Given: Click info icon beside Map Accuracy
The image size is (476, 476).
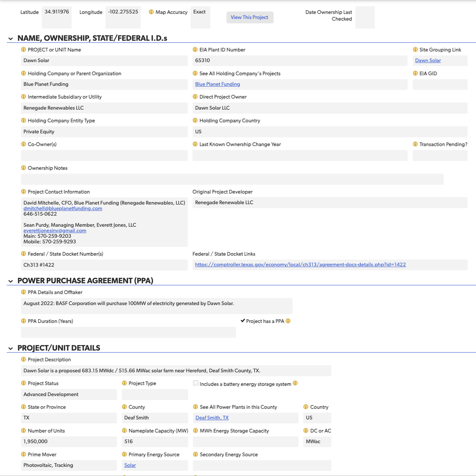Looking at the screenshot, I should pos(151,12).
